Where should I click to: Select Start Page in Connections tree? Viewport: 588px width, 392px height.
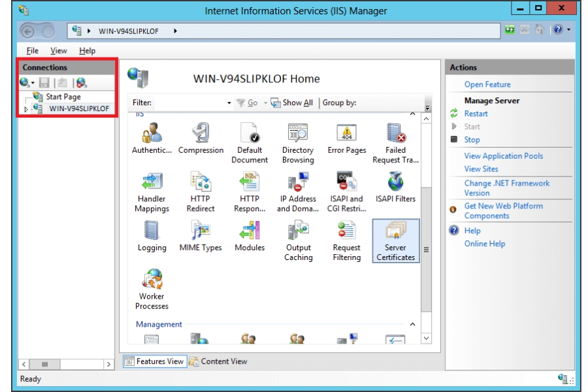click(63, 97)
